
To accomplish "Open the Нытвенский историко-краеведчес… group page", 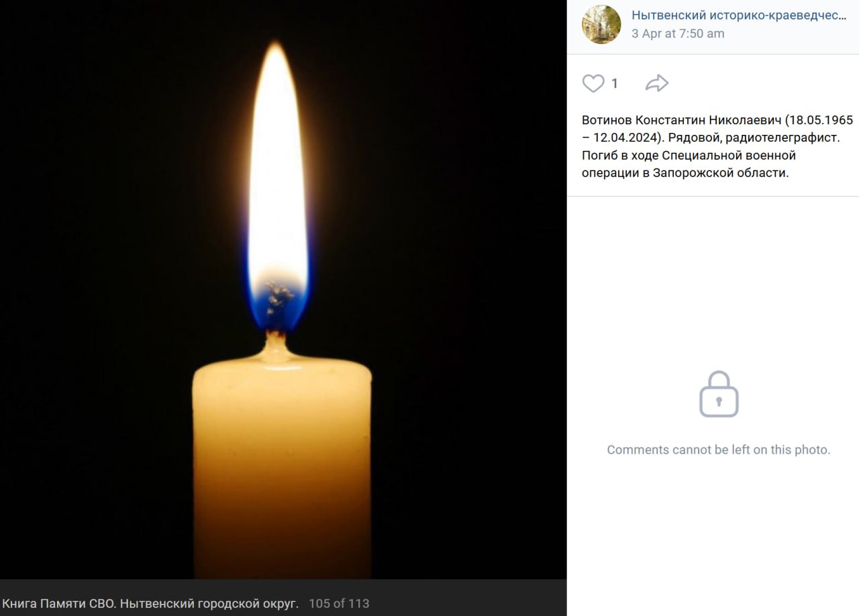I will pyautogui.click(x=739, y=15).
